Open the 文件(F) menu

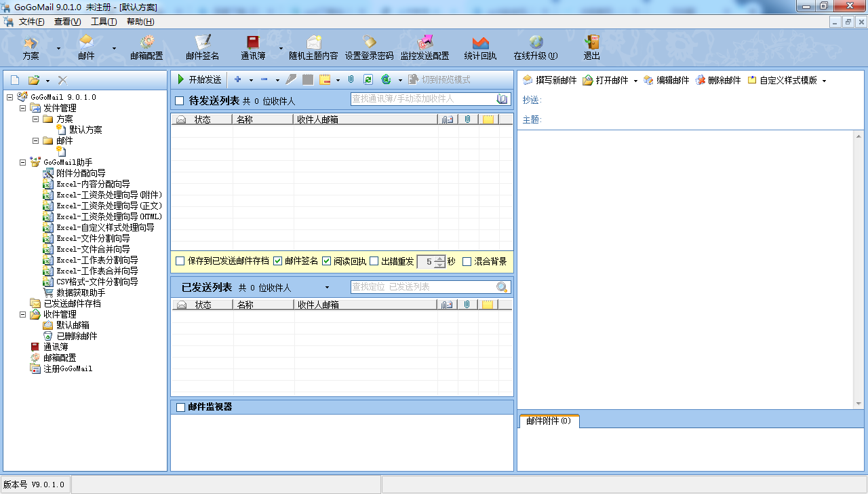(x=32, y=22)
